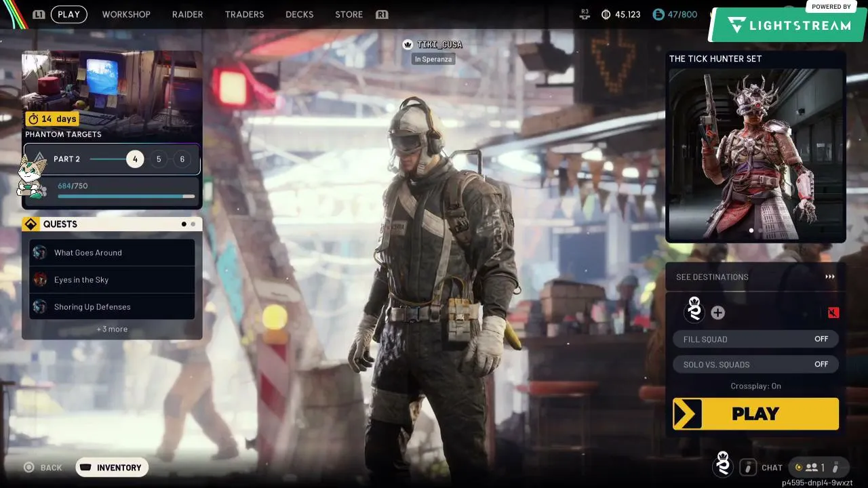Click the red muted microphone icon
The width and height of the screenshot is (868, 488).
pyautogui.click(x=833, y=312)
